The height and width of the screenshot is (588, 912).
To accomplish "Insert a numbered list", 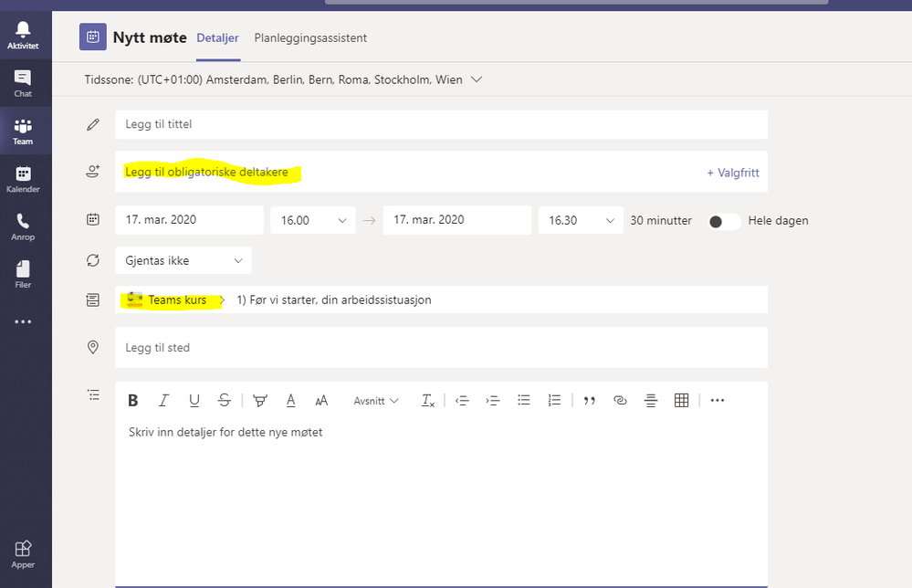I will [x=554, y=400].
